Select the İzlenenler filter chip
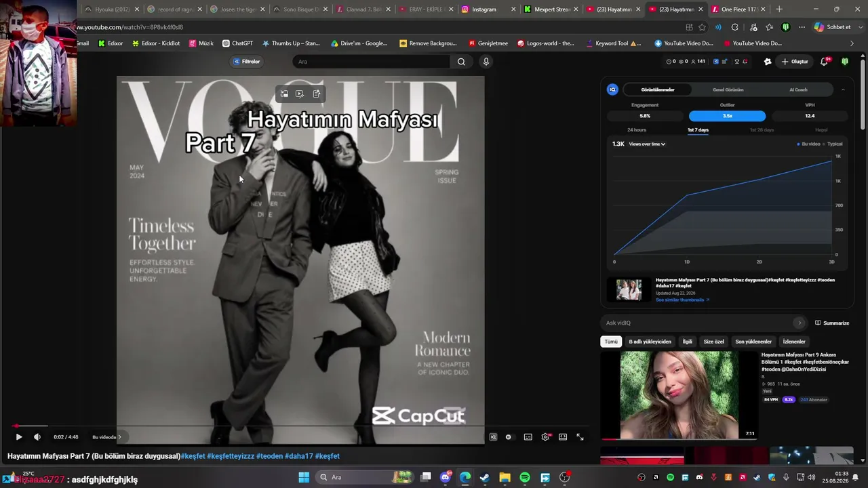Viewport: 868px width, 488px height. 794,342
